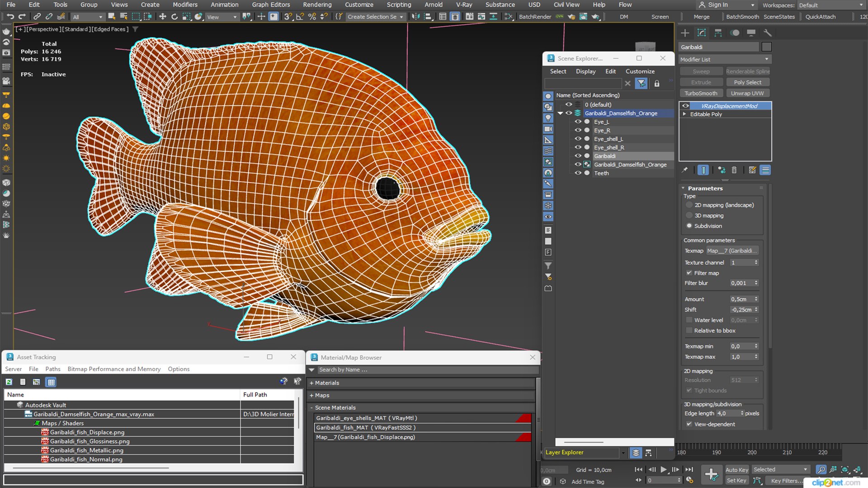Open the Modifier List dropdown
Viewport: 868px width, 488px height.
[x=725, y=60]
